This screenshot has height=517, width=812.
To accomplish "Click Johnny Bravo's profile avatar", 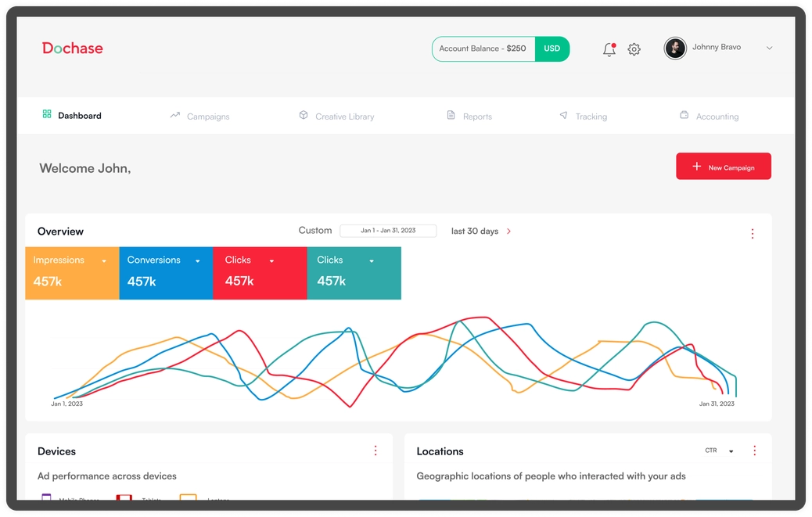I will (675, 48).
